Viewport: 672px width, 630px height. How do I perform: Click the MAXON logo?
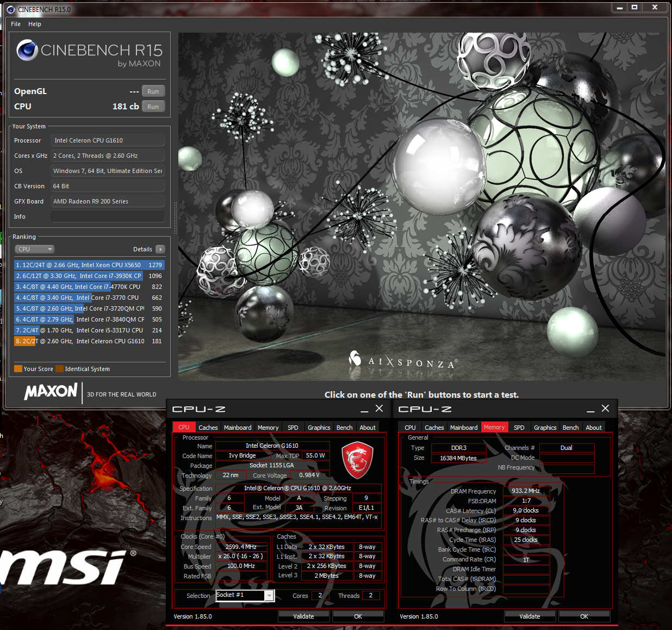(x=51, y=392)
